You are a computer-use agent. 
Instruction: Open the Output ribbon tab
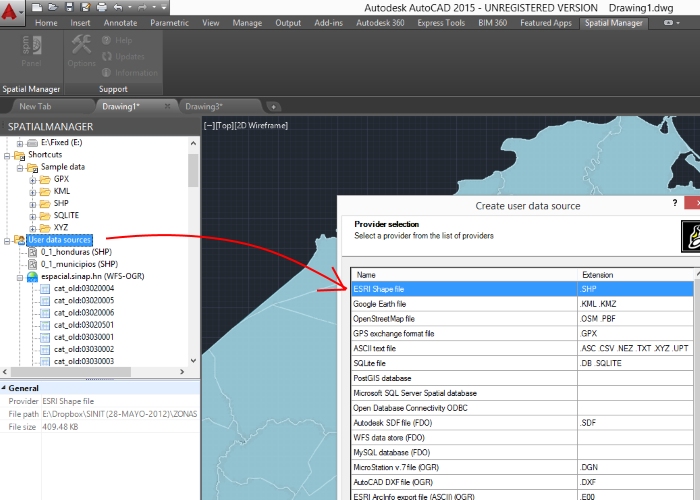point(288,23)
